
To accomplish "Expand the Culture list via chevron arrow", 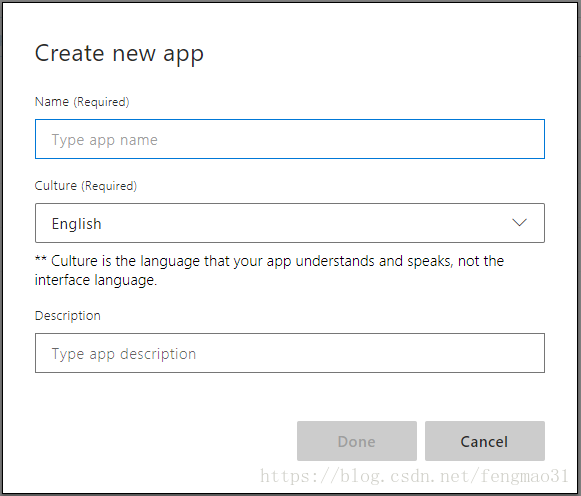I will tap(519, 223).
